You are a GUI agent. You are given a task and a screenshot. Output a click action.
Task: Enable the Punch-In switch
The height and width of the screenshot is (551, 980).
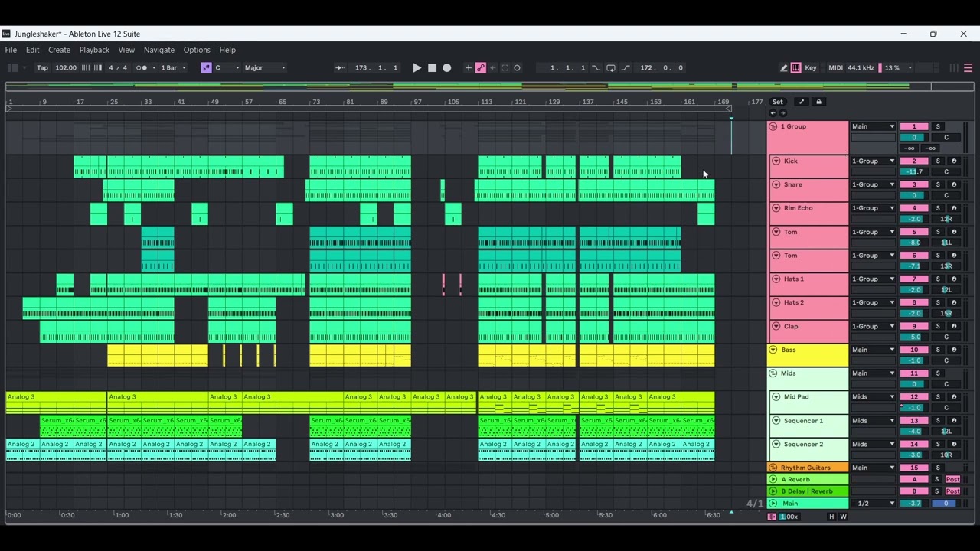click(596, 67)
